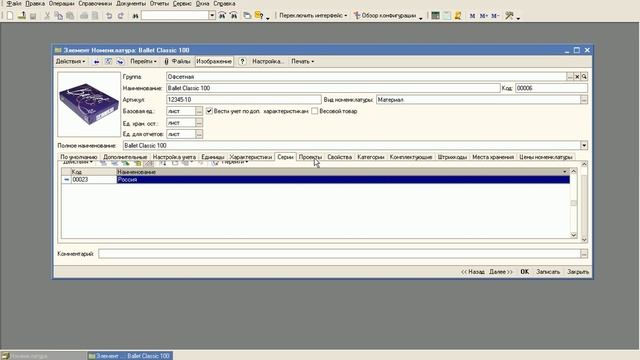
Task: Open the Перейти dropdown in form toolbar
Action: tap(143, 61)
